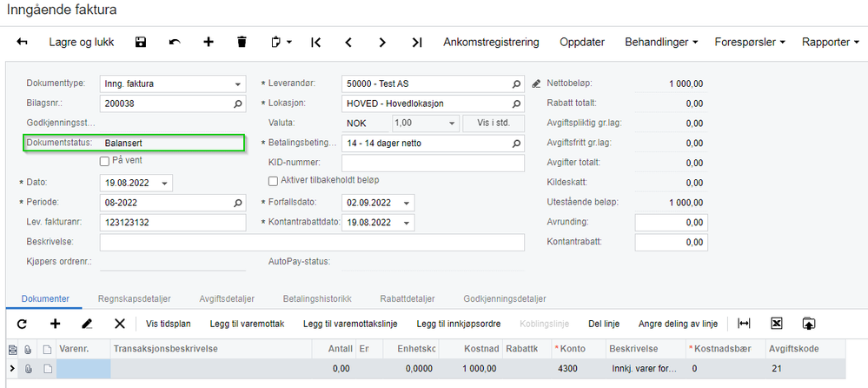This screenshot has width=868, height=388.
Task: Open the Rabattdetaljer tab
Action: (x=407, y=298)
